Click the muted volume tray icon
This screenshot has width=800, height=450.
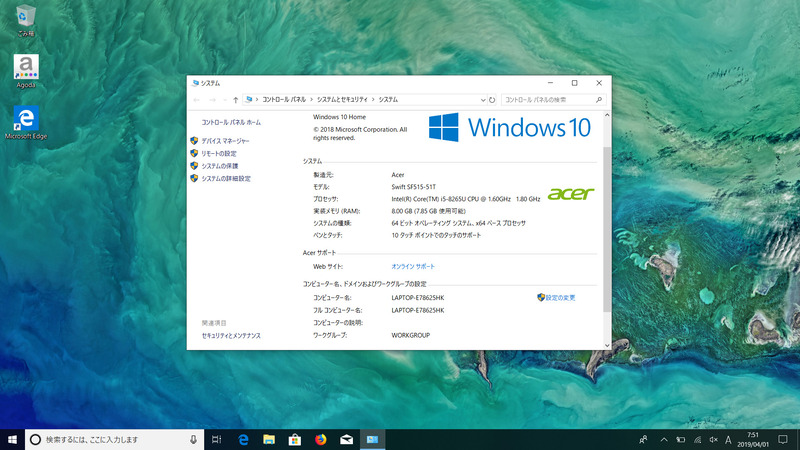tap(713, 439)
